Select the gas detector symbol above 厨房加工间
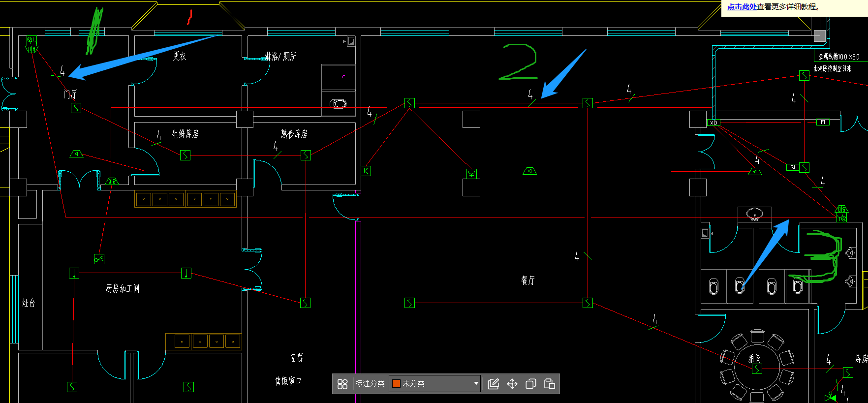The image size is (868, 403). (99, 259)
